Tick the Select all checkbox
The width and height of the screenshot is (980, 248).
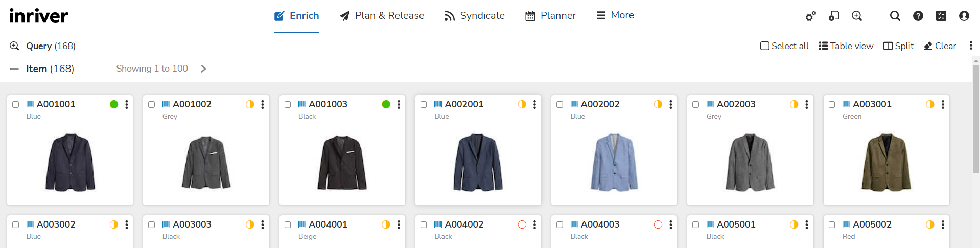coord(764,46)
